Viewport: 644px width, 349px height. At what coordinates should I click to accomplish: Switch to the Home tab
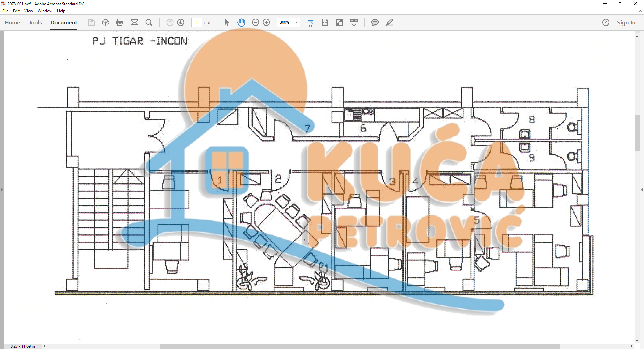point(12,22)
